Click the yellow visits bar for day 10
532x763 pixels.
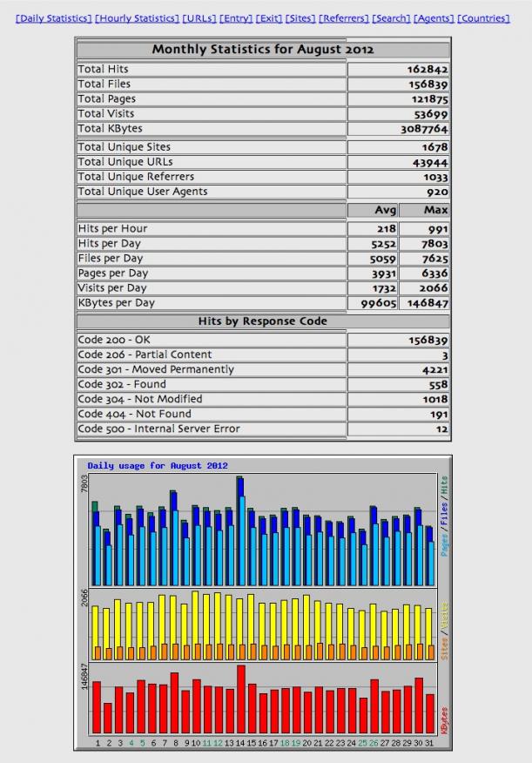click(195, 625)
